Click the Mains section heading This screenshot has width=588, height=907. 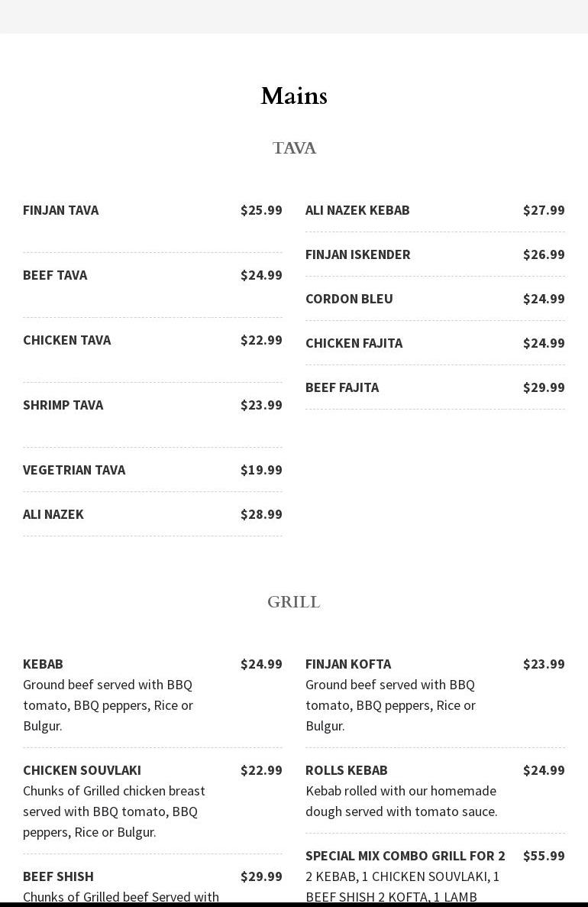[x=294, y=96]
